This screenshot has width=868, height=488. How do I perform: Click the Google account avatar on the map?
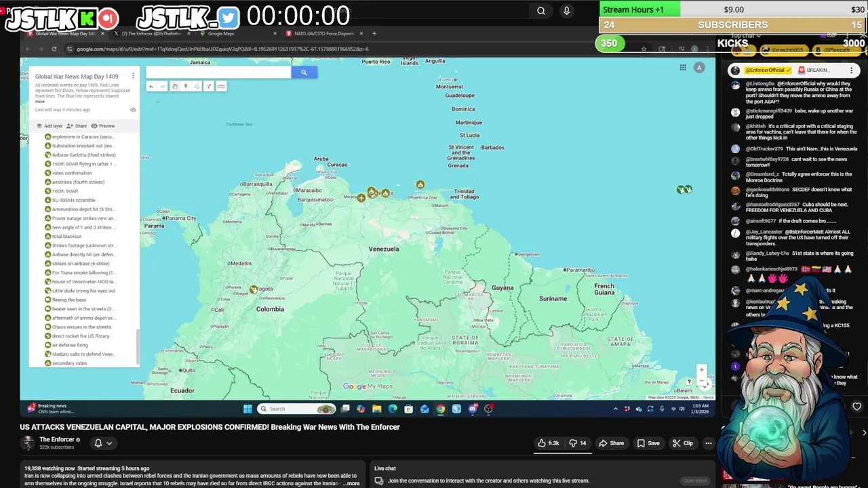[699, 67]
